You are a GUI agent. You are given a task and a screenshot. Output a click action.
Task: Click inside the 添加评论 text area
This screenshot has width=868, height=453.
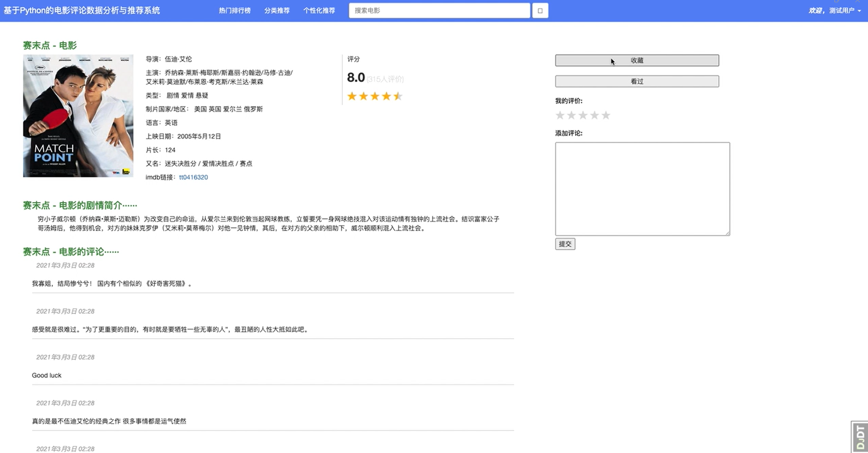pyautogui.click(x=642, y=189)
